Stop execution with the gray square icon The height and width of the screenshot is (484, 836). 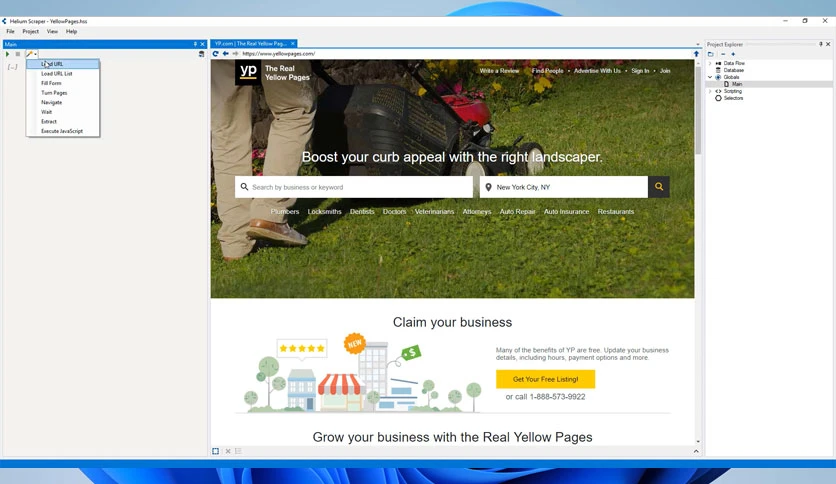(x=18, y=54)
